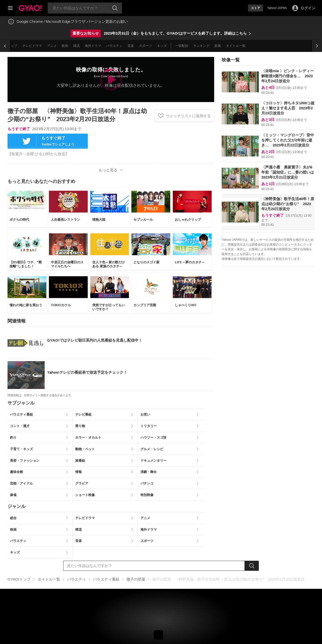The height and width of the screenshot is (644, 322).
Task: Click the 重要なお知らせ red badge
Action: coord(86,33)
